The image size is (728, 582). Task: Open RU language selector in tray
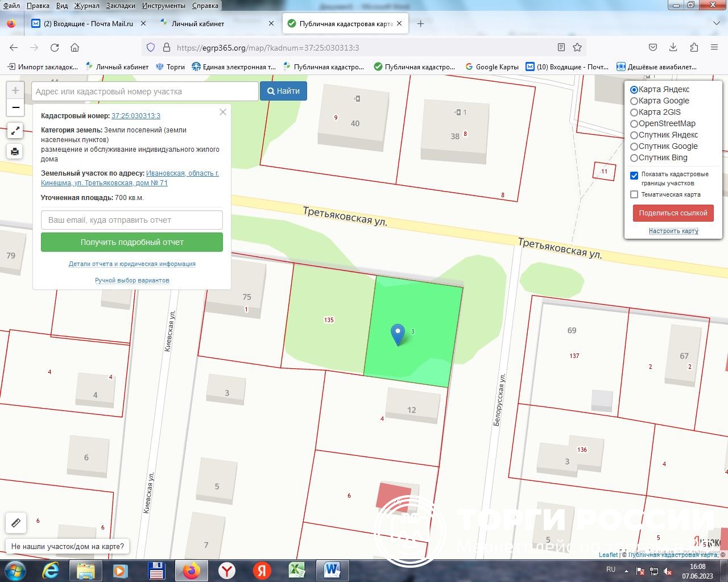[611, 569]
